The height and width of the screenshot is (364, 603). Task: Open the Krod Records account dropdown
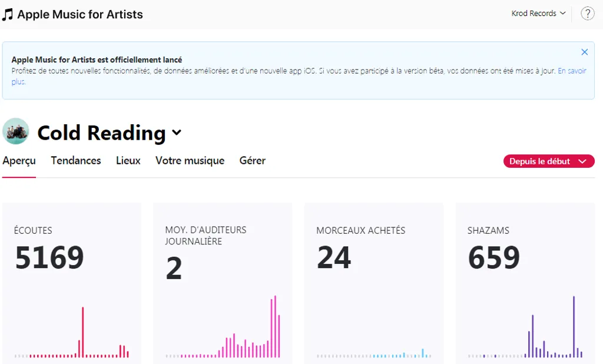[538, 14]
